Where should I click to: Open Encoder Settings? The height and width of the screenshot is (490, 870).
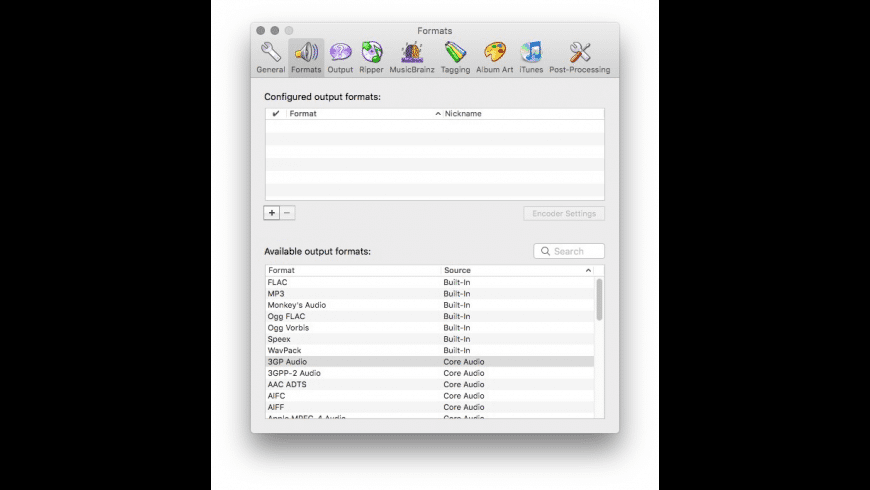pos(564,214)
